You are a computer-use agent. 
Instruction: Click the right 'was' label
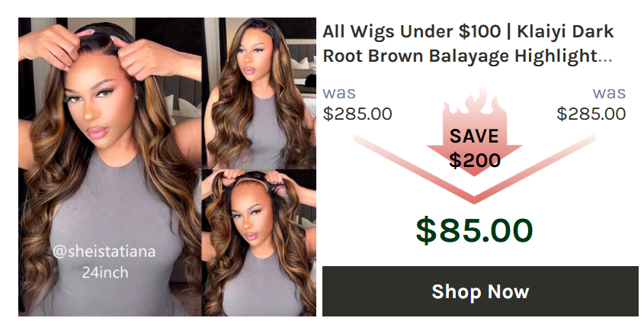(610, 93)
